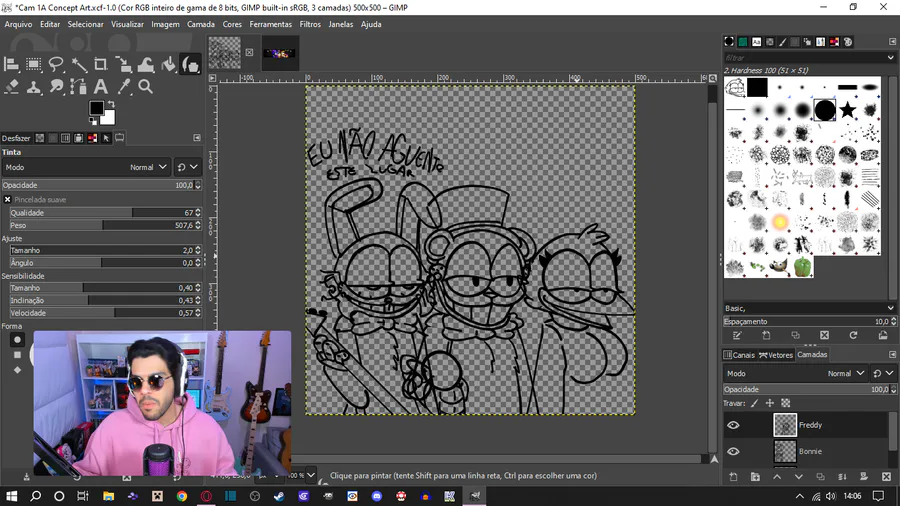Select the Unified Transform tool

coord(123,64)
